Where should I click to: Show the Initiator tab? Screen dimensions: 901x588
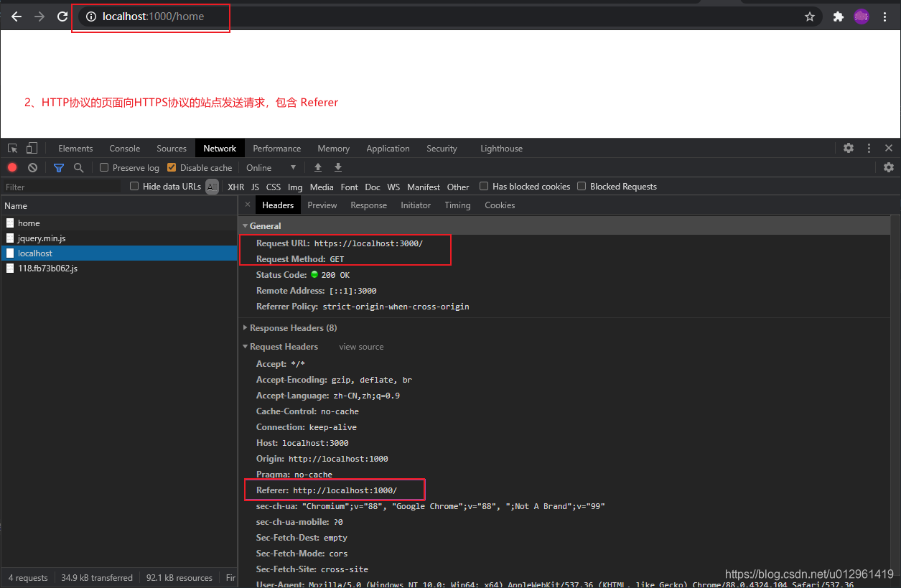pos(416,205)
